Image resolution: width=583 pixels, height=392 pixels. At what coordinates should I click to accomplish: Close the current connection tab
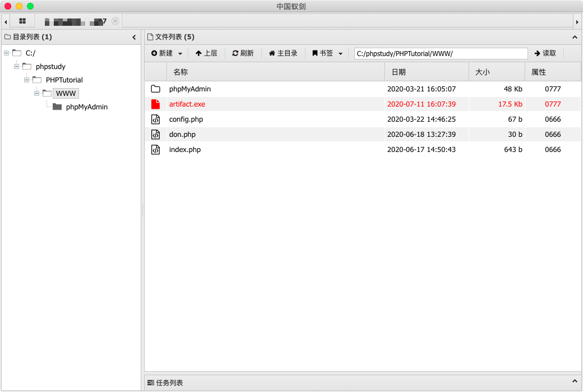115,21
